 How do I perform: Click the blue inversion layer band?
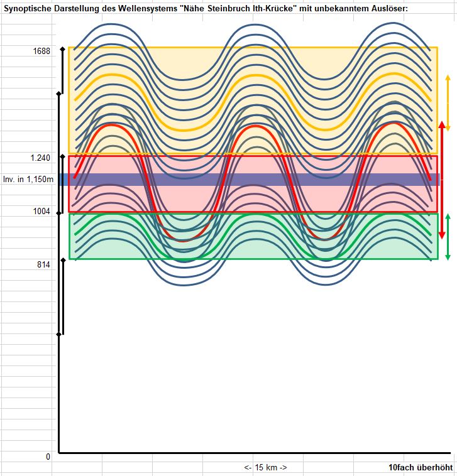(251, 180)
